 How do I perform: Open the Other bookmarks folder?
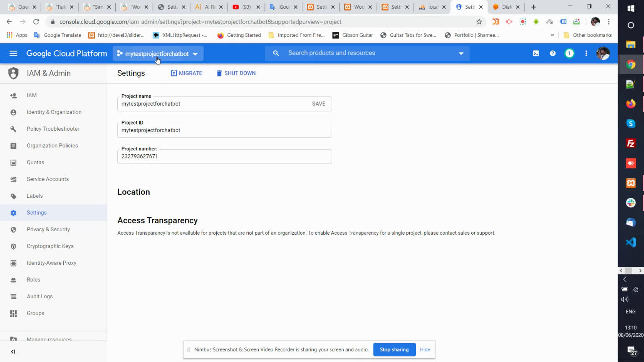point(587,35)
